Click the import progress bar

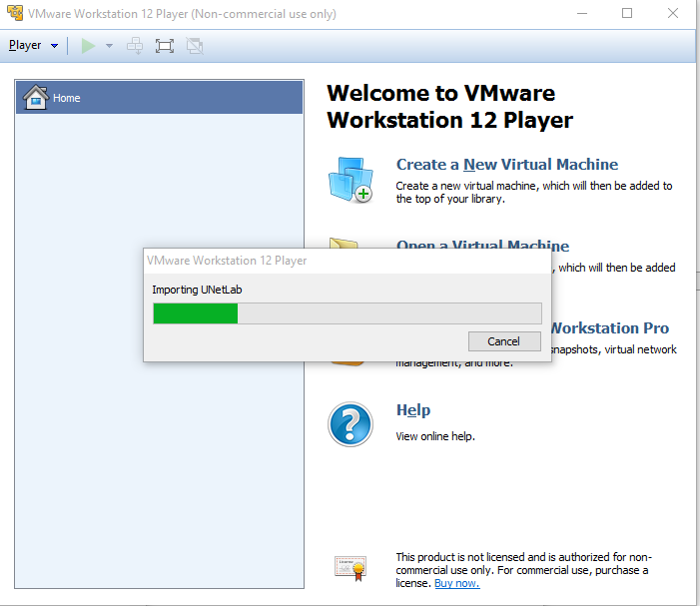pyautogui.click(x=348, y=313)
